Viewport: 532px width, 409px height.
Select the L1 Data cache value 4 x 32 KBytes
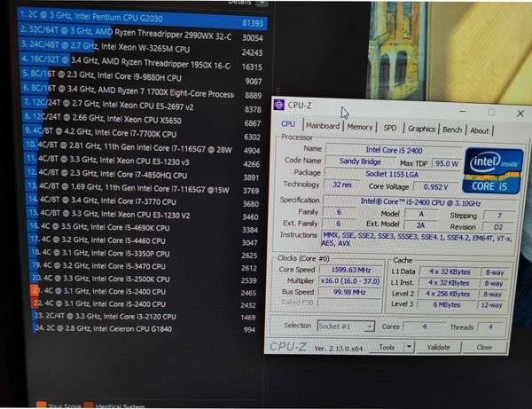point(450,271)
